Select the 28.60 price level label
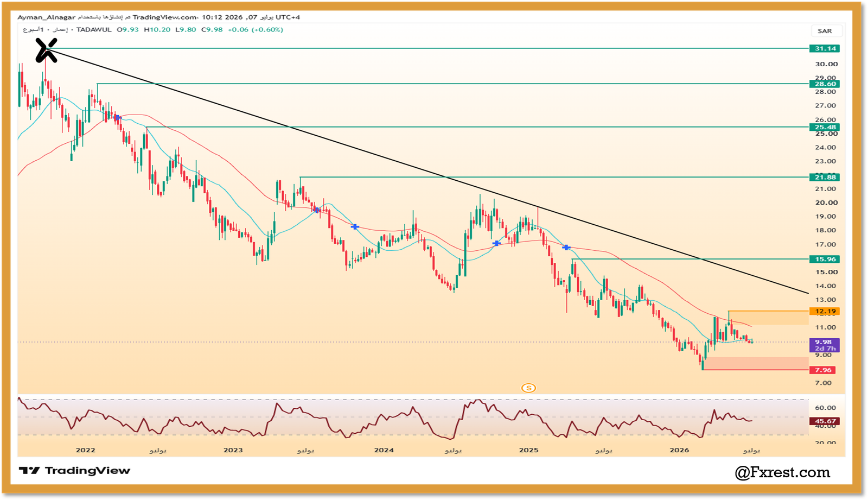This screenshot has width=868, height=500. click(825, 84)
